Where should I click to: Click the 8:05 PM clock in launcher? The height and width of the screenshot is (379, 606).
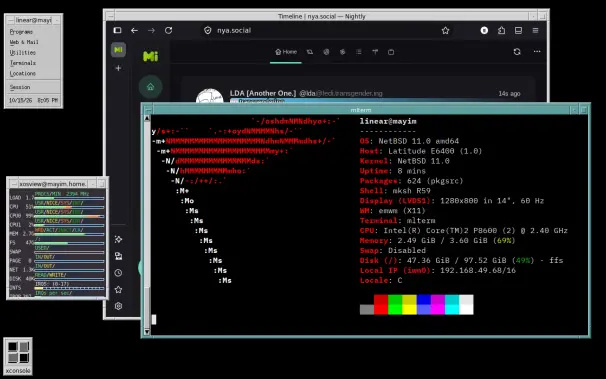(x=48, y=100)
